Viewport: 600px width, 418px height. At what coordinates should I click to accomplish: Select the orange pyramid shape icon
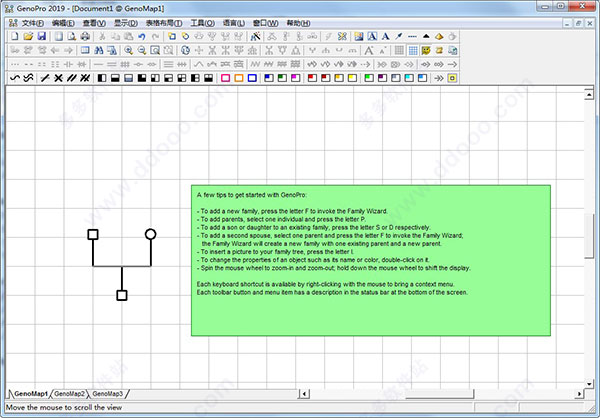point(439,36)
